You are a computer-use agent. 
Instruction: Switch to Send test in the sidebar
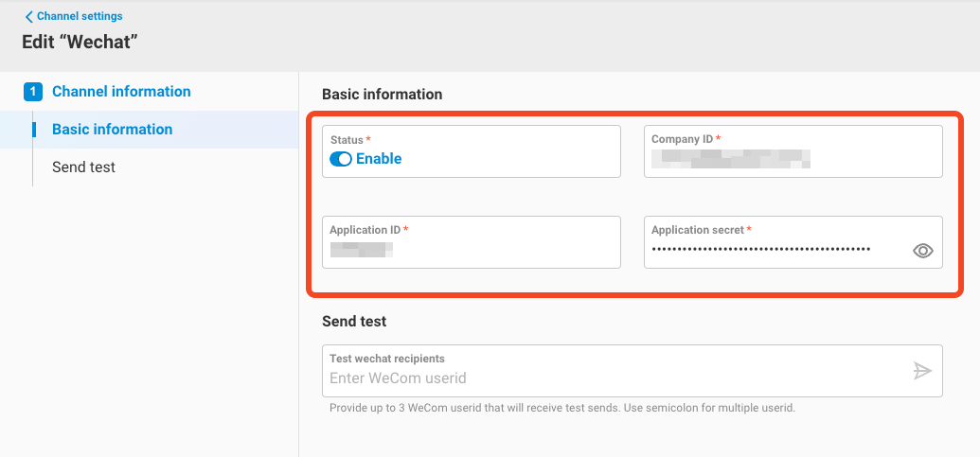[83, 167]
